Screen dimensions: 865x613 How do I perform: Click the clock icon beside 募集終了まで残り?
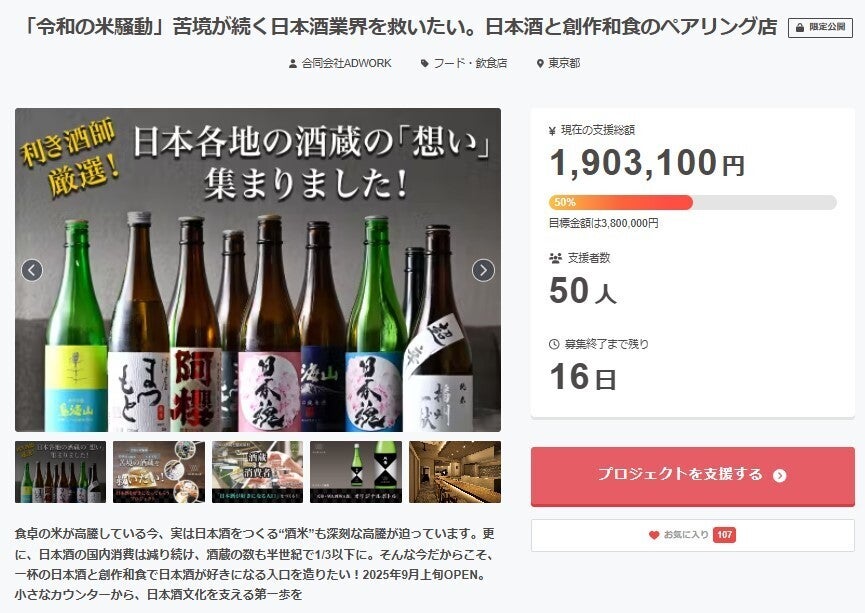tap(555, 344)
